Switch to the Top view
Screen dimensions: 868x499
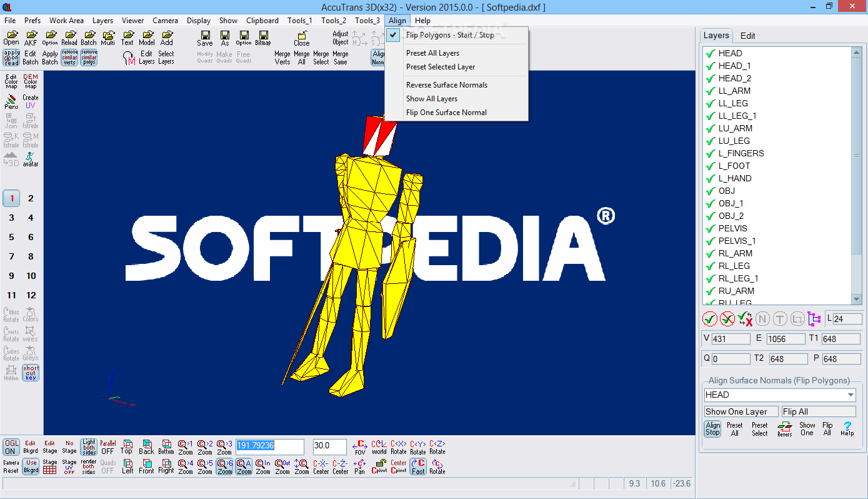pyautogui.click(x=127, y=446)
